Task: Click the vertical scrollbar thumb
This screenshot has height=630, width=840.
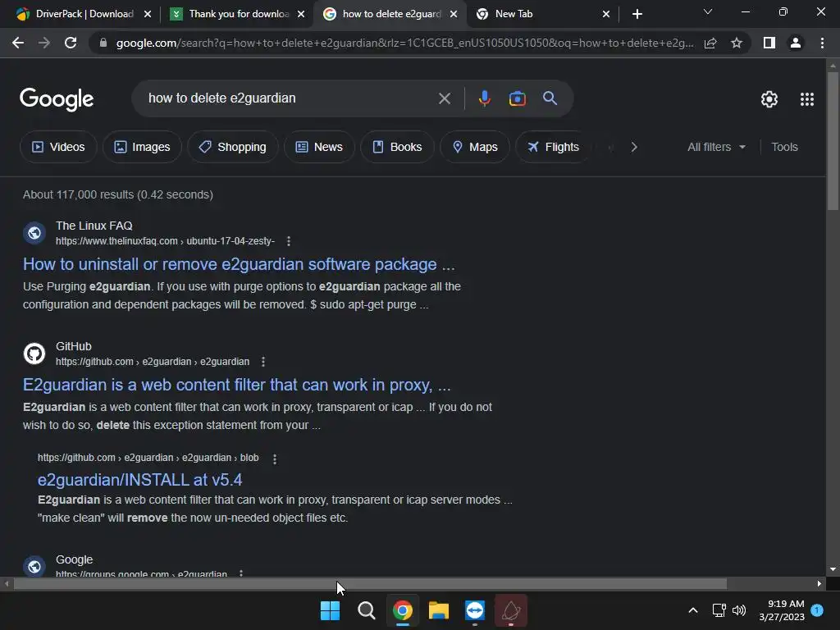Action: point(833,141)
